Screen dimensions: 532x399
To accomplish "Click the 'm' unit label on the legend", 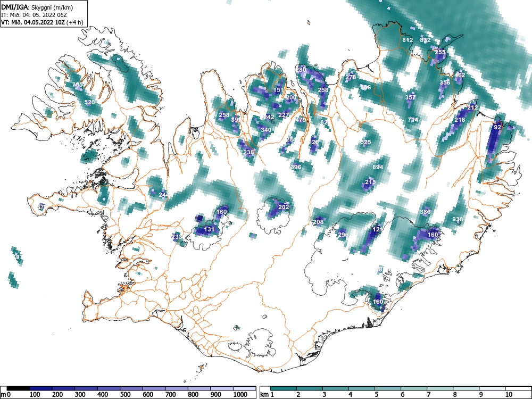I will click(x=3, y=395).
